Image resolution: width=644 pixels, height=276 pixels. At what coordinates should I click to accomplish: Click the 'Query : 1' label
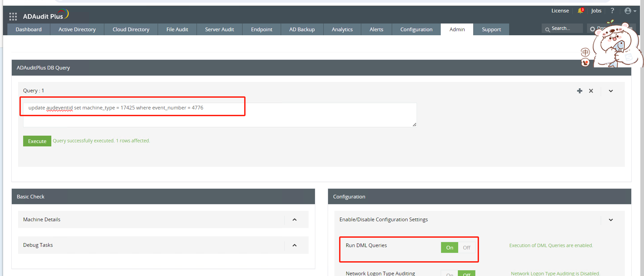point(34,91)
